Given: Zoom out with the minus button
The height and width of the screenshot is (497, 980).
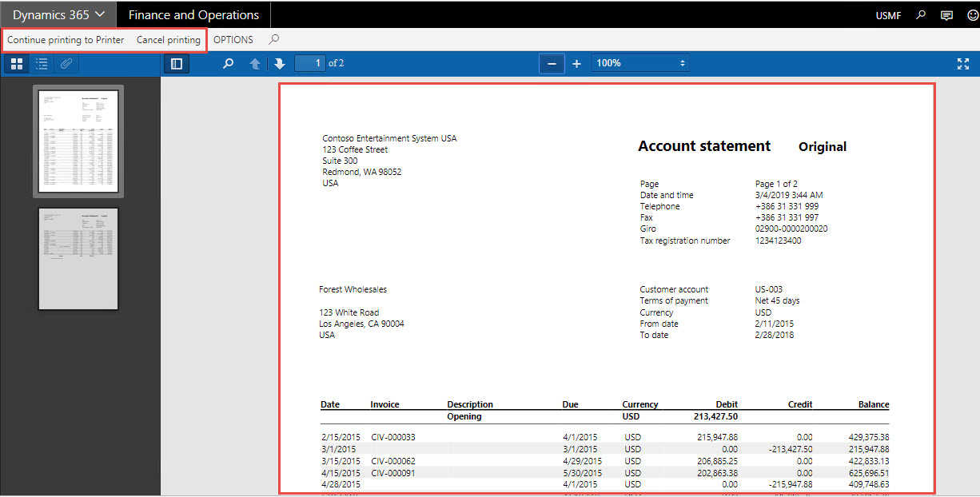Looking at the screenshot, I should (552, 63).
